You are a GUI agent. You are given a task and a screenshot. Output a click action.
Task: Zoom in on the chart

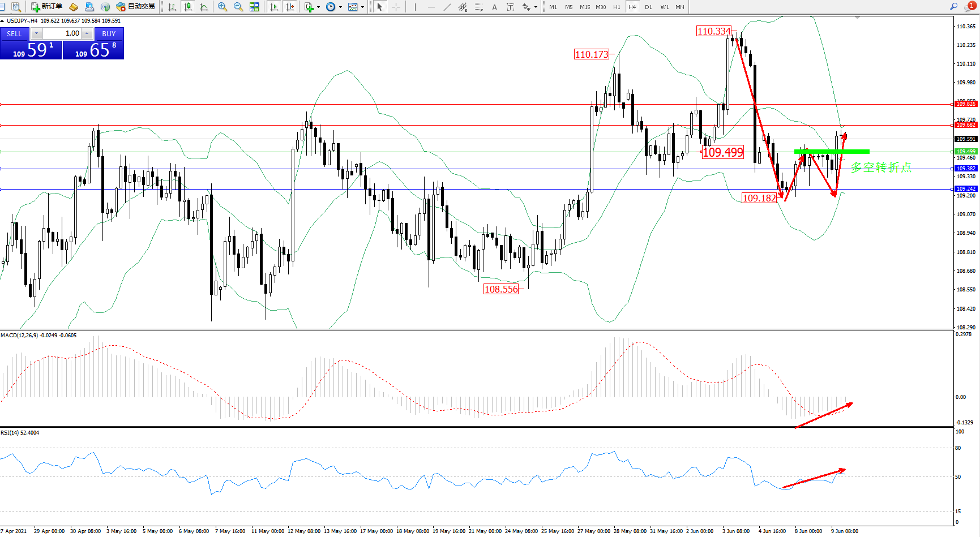coord(222,7)
